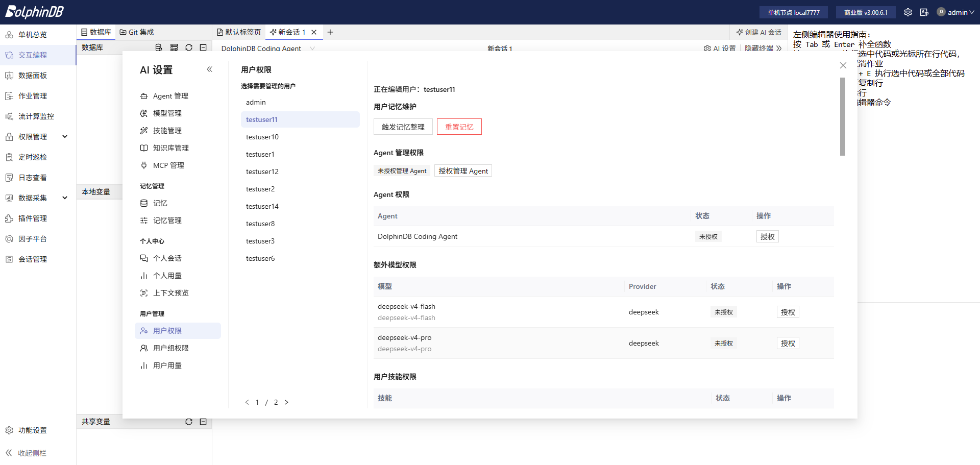Click 触发记忆整理 button

403,127
